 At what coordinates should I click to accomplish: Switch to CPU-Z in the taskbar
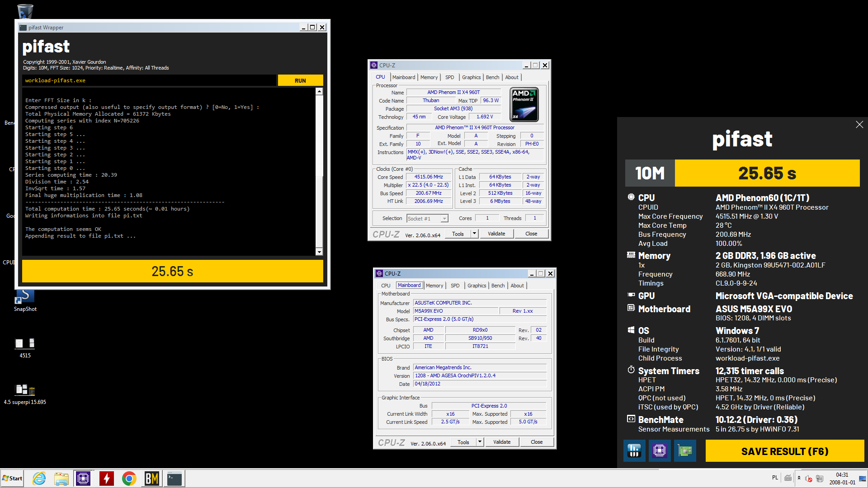click(x=83, y=479)
